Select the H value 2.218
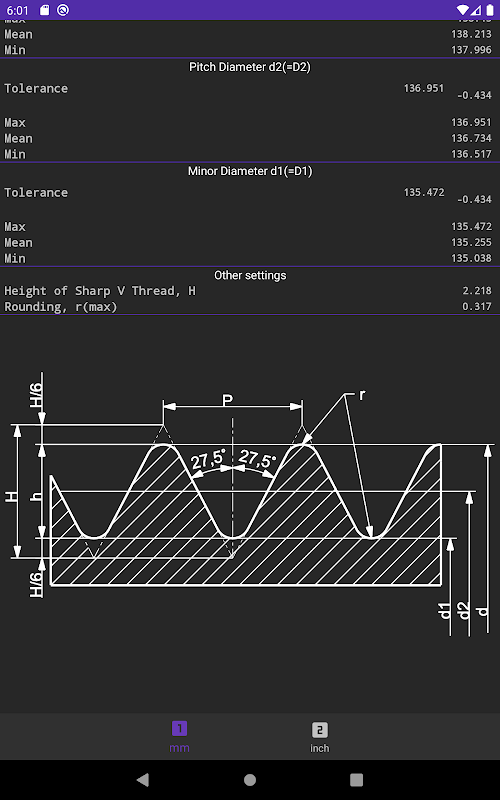The width and height of the screenshot is (500, 800). click(x=477, y=291)
